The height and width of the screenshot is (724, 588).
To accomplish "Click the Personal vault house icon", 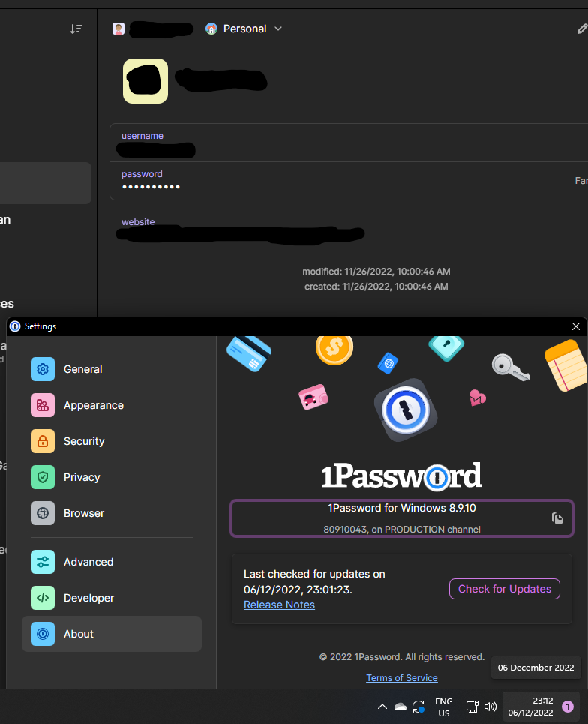I will pyautogui.click(x=211, y=29).
